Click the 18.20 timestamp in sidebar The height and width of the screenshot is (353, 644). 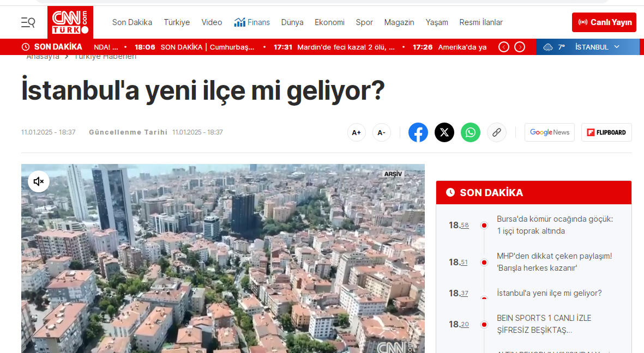tap(459, 324)
